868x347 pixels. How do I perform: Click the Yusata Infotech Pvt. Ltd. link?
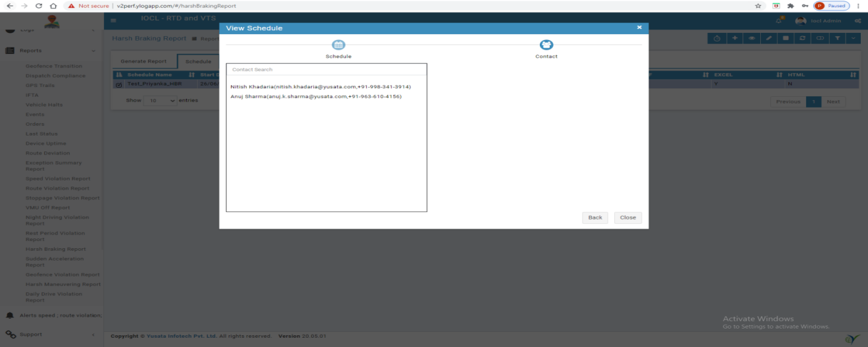(181, 336)
